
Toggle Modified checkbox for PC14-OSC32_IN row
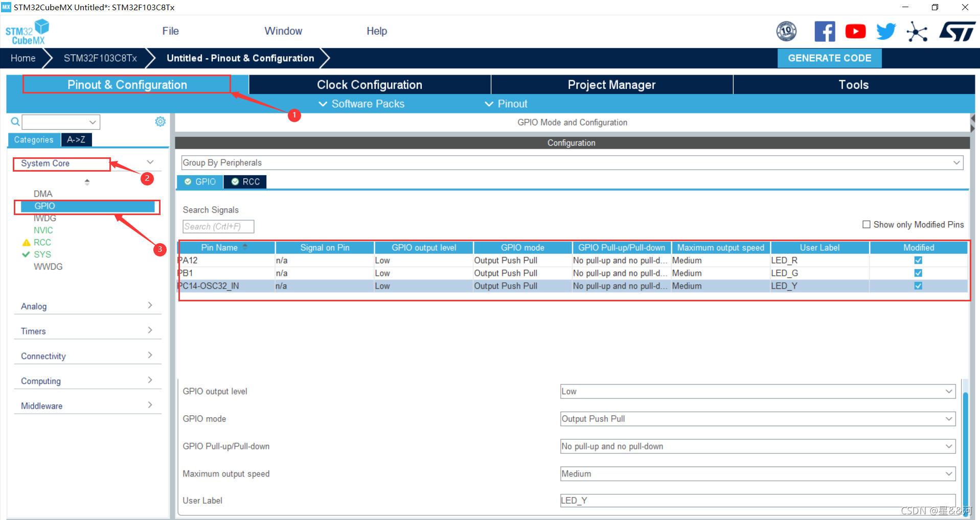coord(918,286)
